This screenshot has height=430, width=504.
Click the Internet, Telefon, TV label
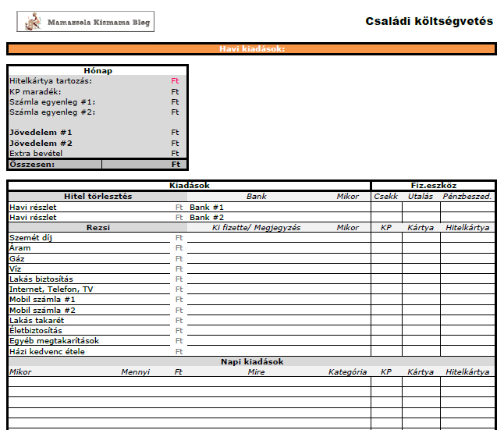point(51,289)
